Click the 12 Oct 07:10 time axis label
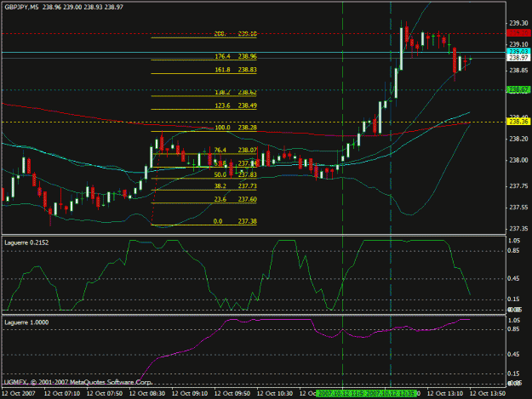532x399 pixels. (x=62, y=394)
